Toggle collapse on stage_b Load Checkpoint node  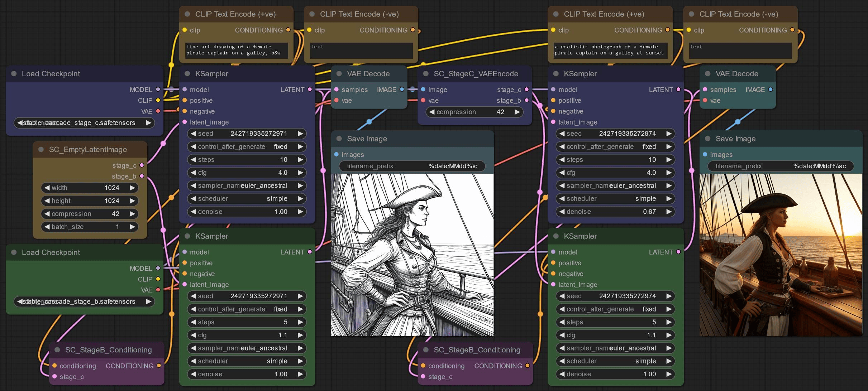tap(14, 252)
